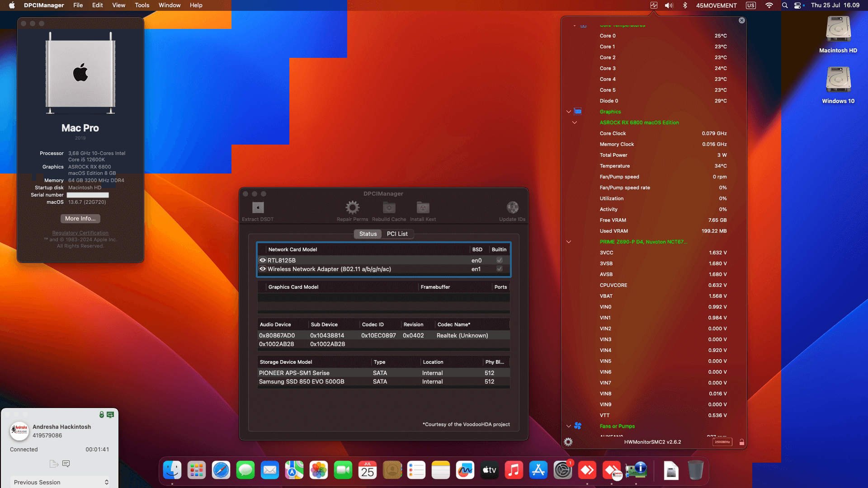This screenshot has height=488, width=868.
Task: Click the Fans or Pumps fan icon
Action: [577, 426]
